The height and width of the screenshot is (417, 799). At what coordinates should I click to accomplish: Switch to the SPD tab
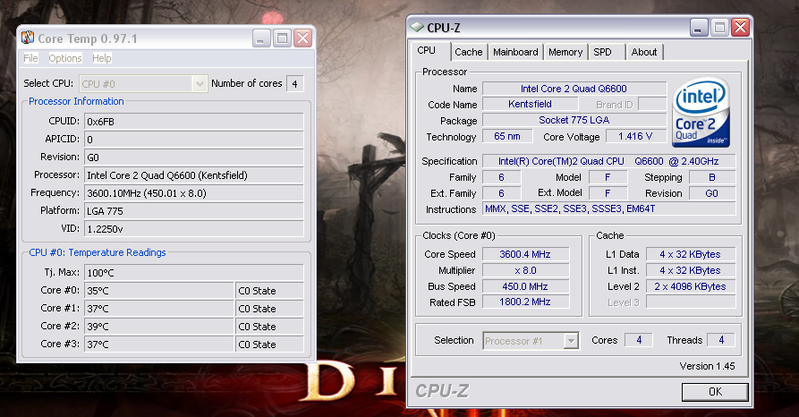coord(606,52)
